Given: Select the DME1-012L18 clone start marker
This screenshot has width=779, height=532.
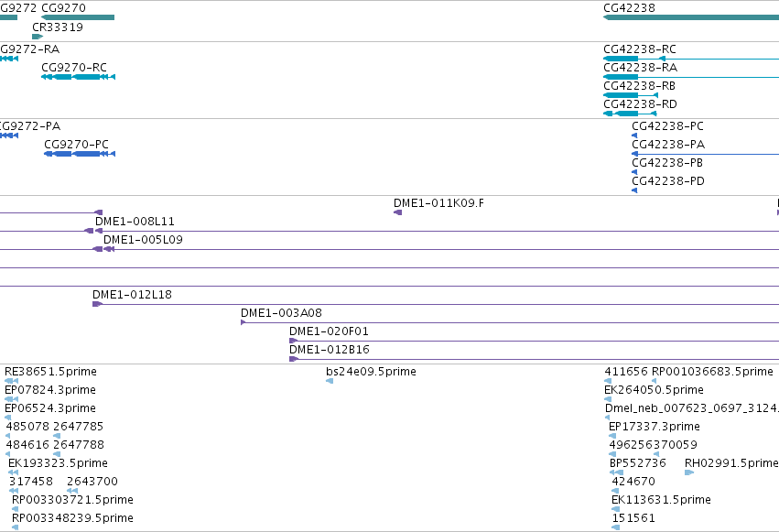Looking at the screenshot, I should pyautogui.click(x=97, y=304).
